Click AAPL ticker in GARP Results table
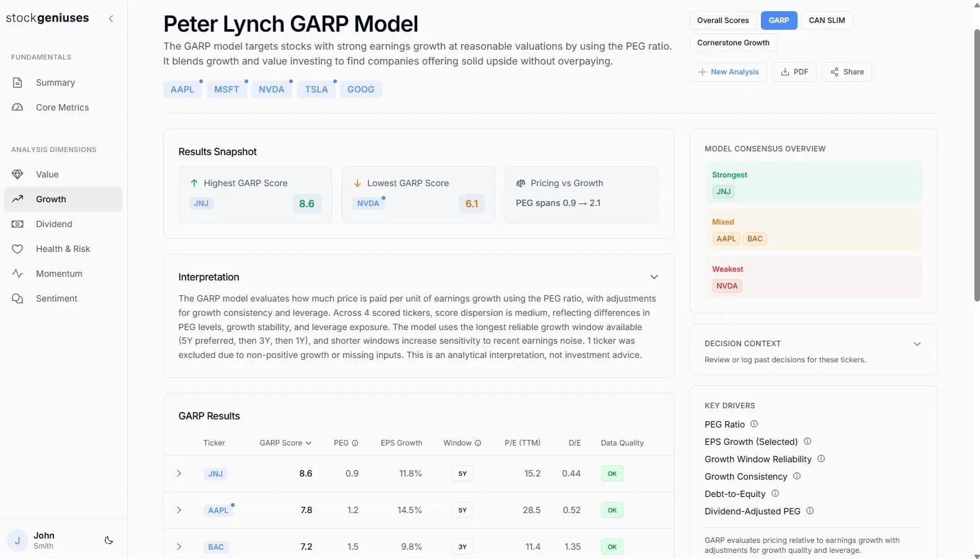 coord(218,511)
